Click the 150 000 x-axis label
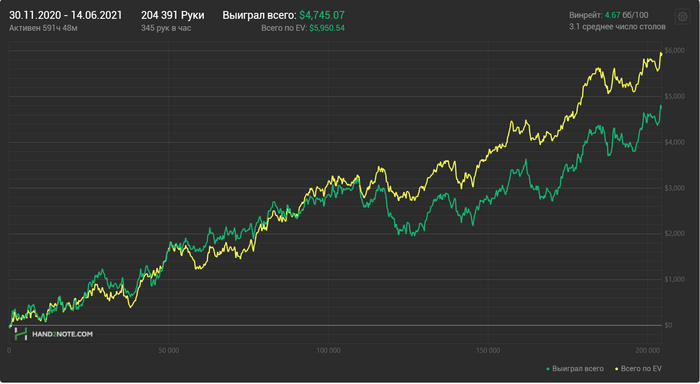Image resolution: width=700 pixels, height=384 pixels. click(488, 351)
